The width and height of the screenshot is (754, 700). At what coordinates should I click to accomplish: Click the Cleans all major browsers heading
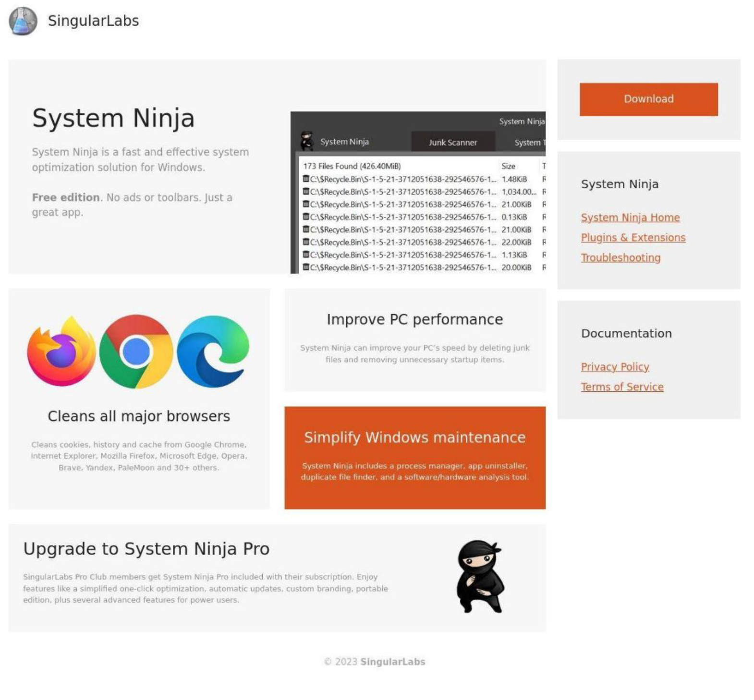[139, 416]
